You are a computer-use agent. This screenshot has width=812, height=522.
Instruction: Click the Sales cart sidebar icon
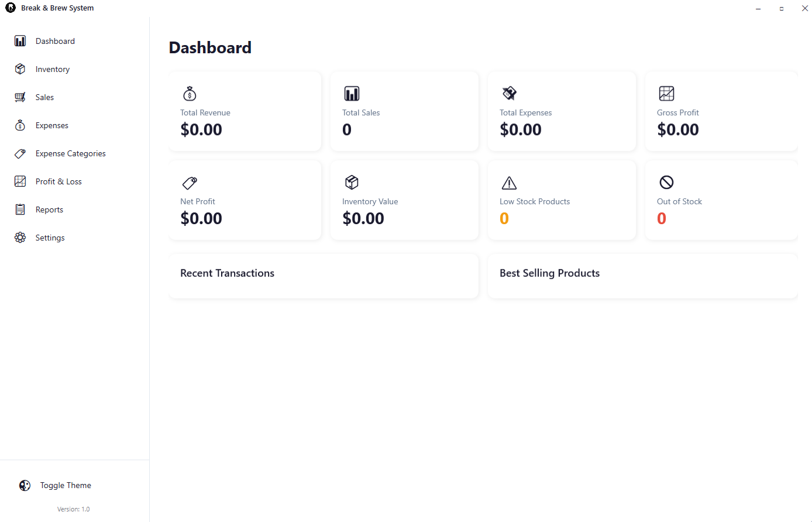20,97
